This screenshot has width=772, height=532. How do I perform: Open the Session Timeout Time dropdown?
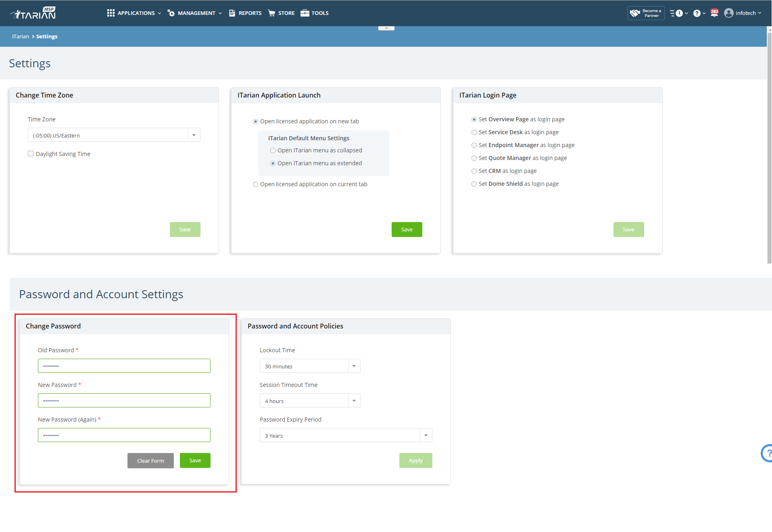pos(310,401)
